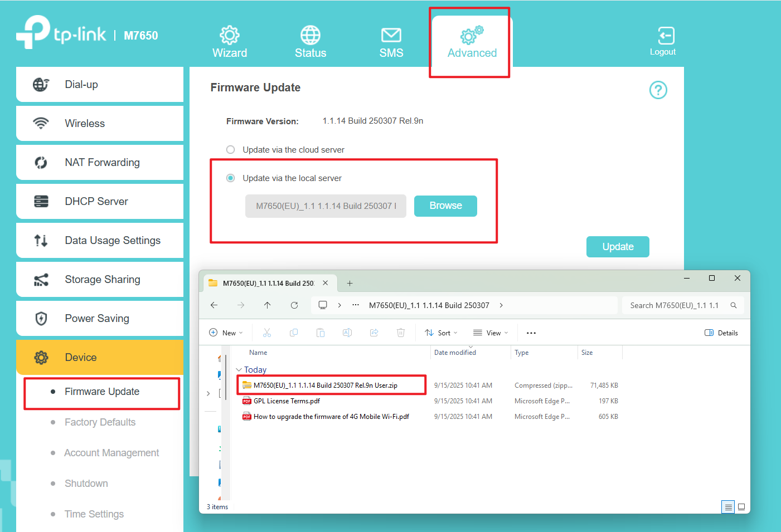The image size is (781, 532).
Task: Click the Search M7650 folder field
Action: pyautogui.click(x=675, y=305)
